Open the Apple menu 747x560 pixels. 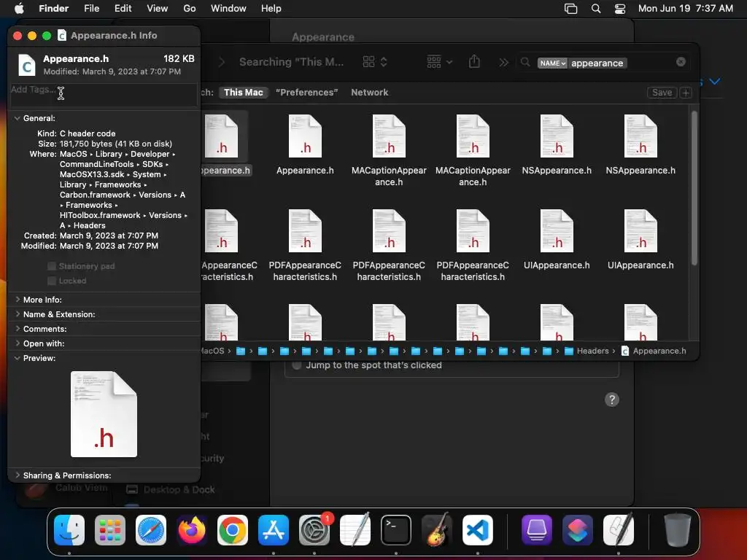pos(19,9)
